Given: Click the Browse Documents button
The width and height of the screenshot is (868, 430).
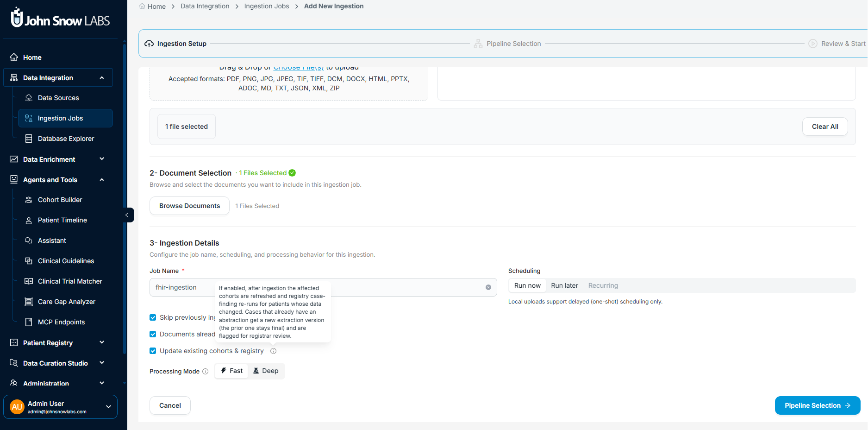Looking at the screenshot, I should point(189,206).
